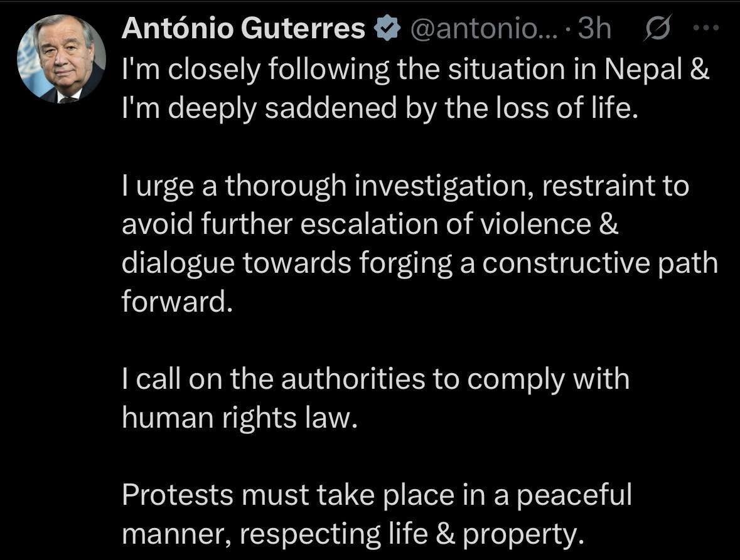The width and height of the screenshot is (740, 560).
Task: Open António Guterres's profile picture
Action: (x=61, y=58)
